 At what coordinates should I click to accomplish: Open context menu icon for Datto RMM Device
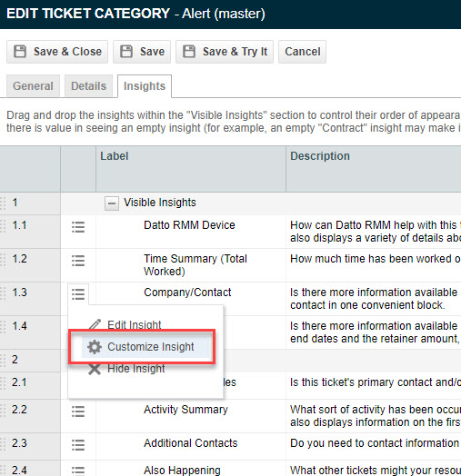(78, 227)
